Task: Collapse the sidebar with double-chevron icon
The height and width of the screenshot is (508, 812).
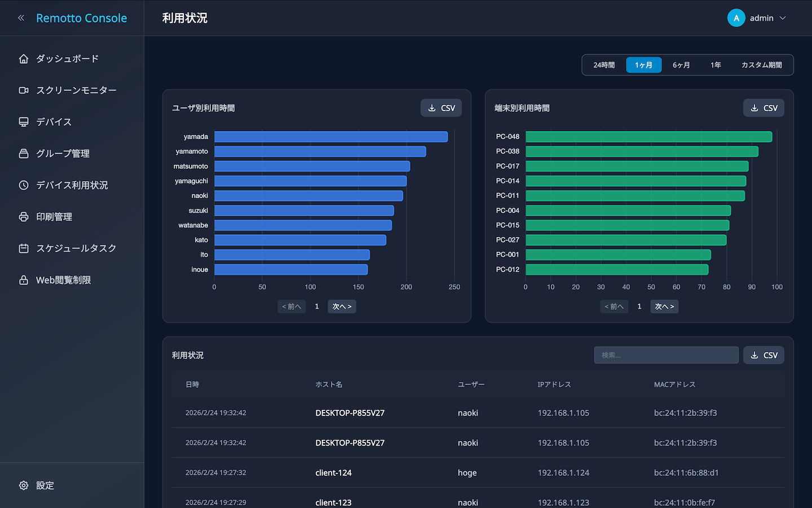Action: tap(21, 18)
